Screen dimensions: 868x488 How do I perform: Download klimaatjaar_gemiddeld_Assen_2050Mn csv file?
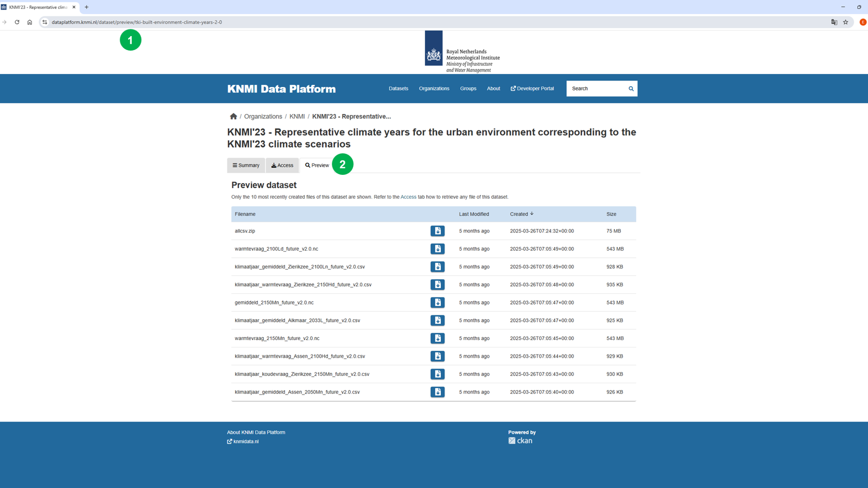pos(437,392)
